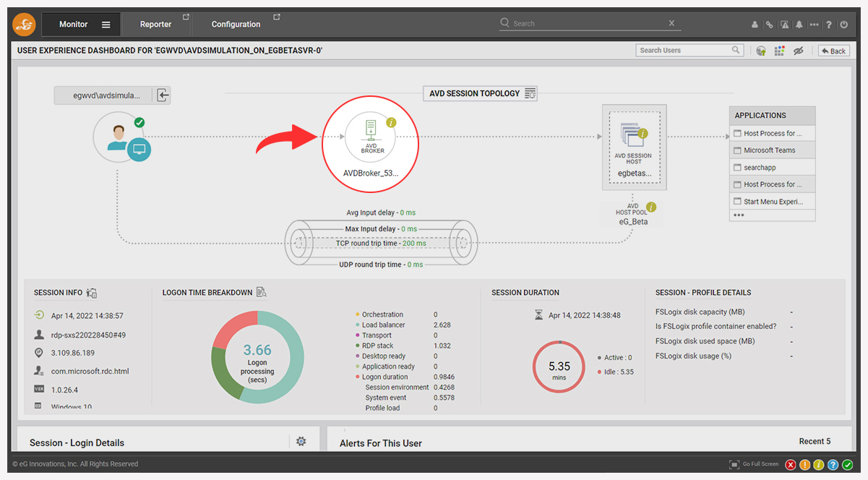Click the user avatar node
Viewport: 868px width, 480px height.
pos(117,137)
